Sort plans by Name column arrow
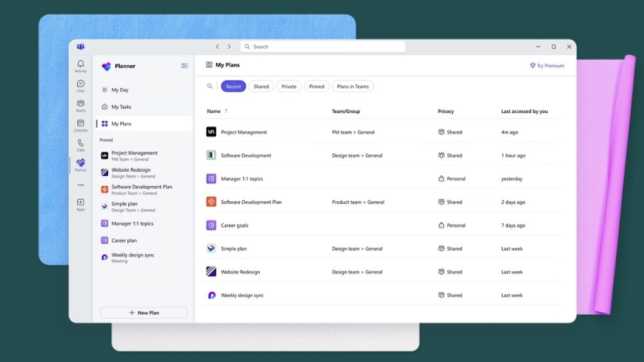The image size is (644, 362). [226, 111]
